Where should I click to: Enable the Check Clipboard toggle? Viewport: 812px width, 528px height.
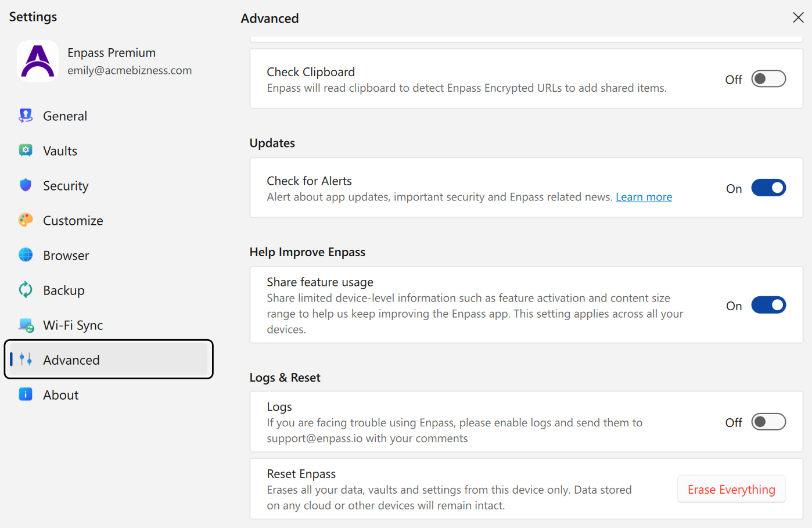pyautogui.click(x=768, y=79)
